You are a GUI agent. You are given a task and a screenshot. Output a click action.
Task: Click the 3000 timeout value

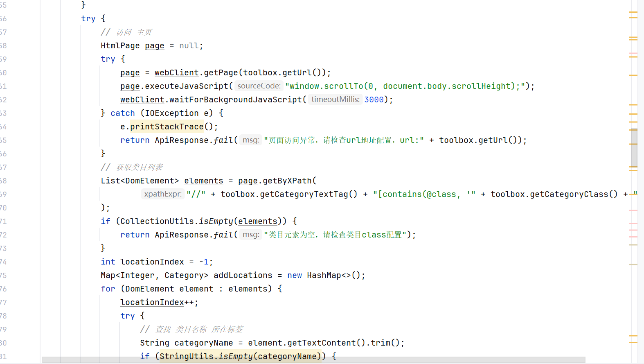[x=374, y=99]
